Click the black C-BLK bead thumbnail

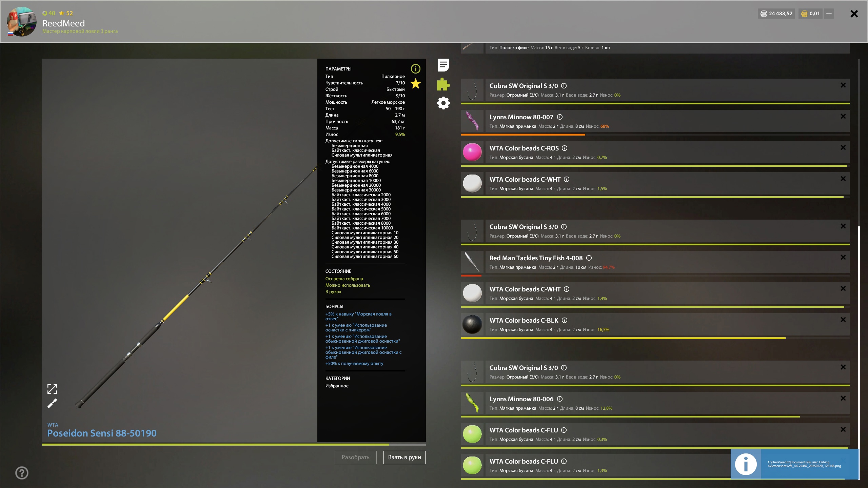tap(472, 324)
